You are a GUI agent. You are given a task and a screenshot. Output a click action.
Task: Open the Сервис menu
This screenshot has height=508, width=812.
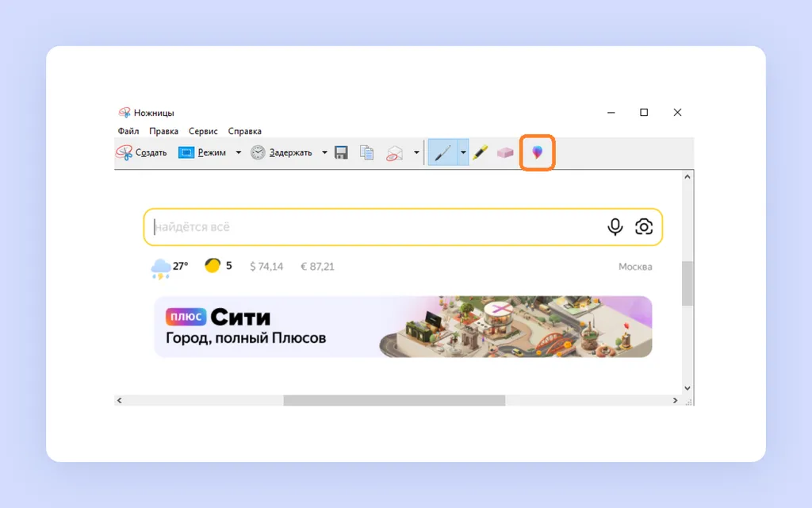click(x=203, y=131)
